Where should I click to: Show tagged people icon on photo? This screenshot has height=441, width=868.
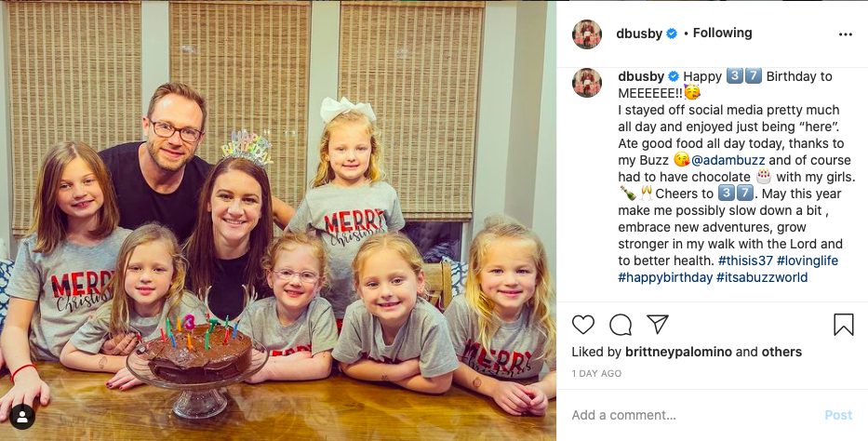tap(22, 417)
